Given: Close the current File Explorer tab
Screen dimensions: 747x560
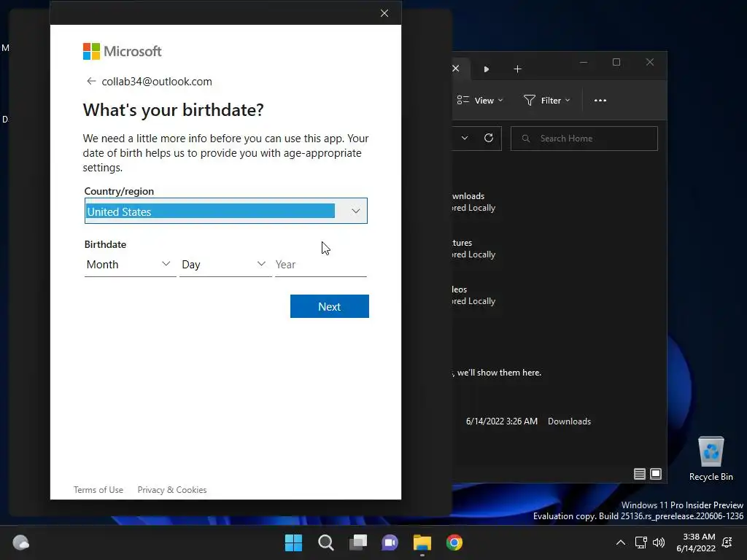Looking at the screenshot, I should [x=456, y=69].
